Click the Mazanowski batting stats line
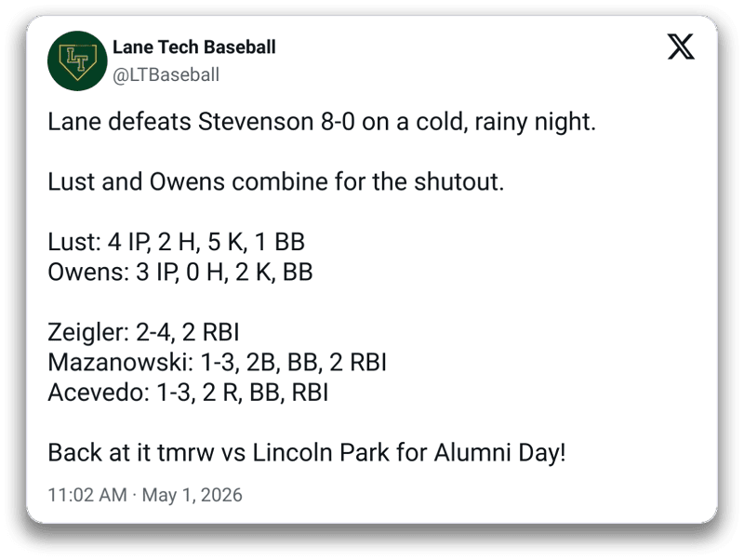The height and width of the screenshot is (560, 744). (x=218, y=362)
